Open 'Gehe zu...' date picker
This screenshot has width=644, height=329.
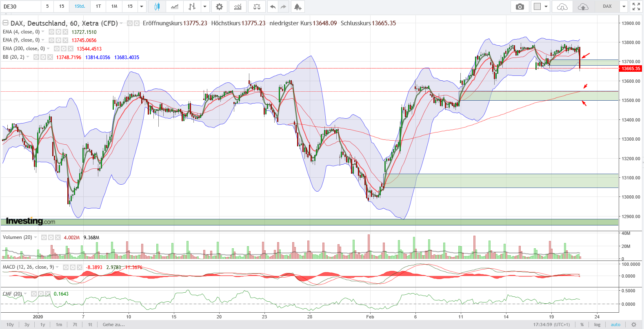pos(114,325)
